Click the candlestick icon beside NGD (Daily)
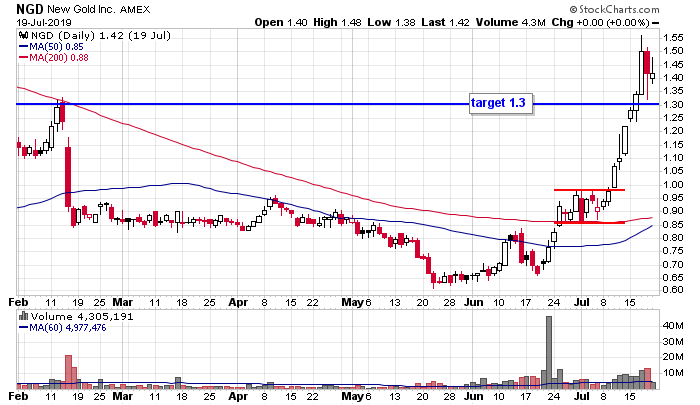Image resolution: width=700 pixels, height=405 pixels. pyautogui.click(x=23, y=35)
